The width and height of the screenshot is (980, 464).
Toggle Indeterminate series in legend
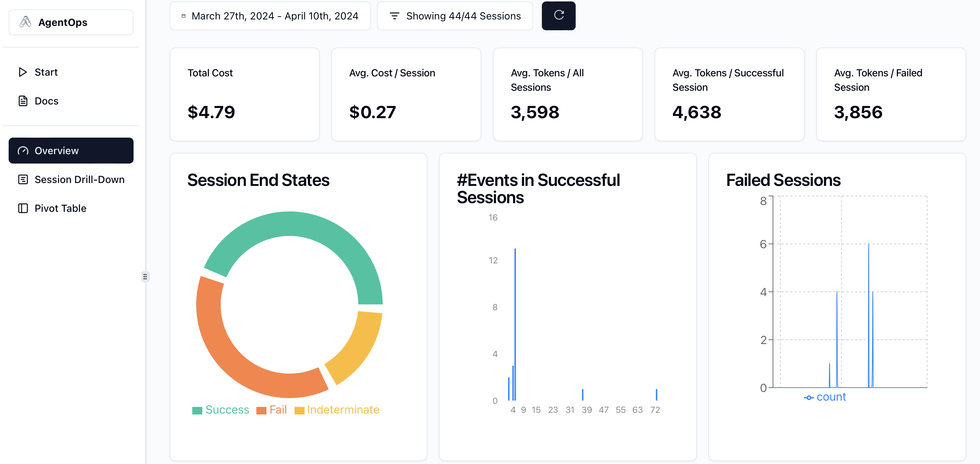click(x=337, y=410)
